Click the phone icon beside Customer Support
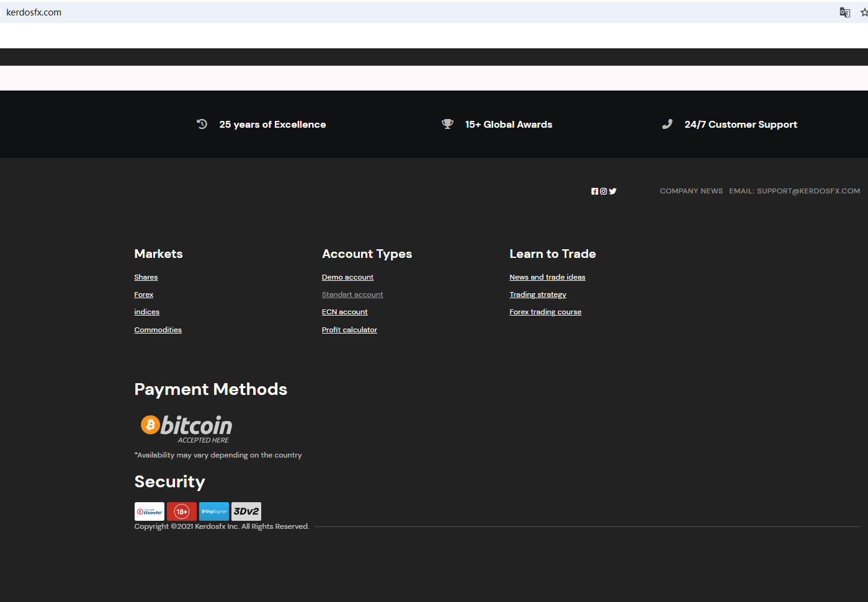The image size is (868, 602). [x=667, y=124]
